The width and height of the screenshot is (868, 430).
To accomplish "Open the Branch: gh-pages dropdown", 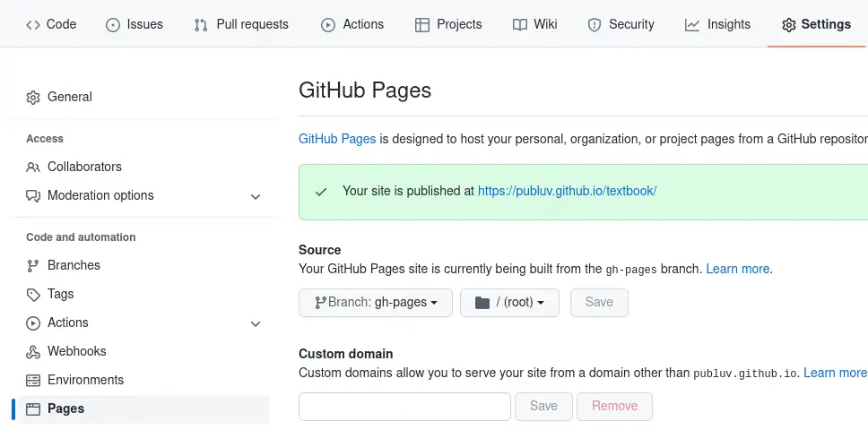I will [376, 303].
